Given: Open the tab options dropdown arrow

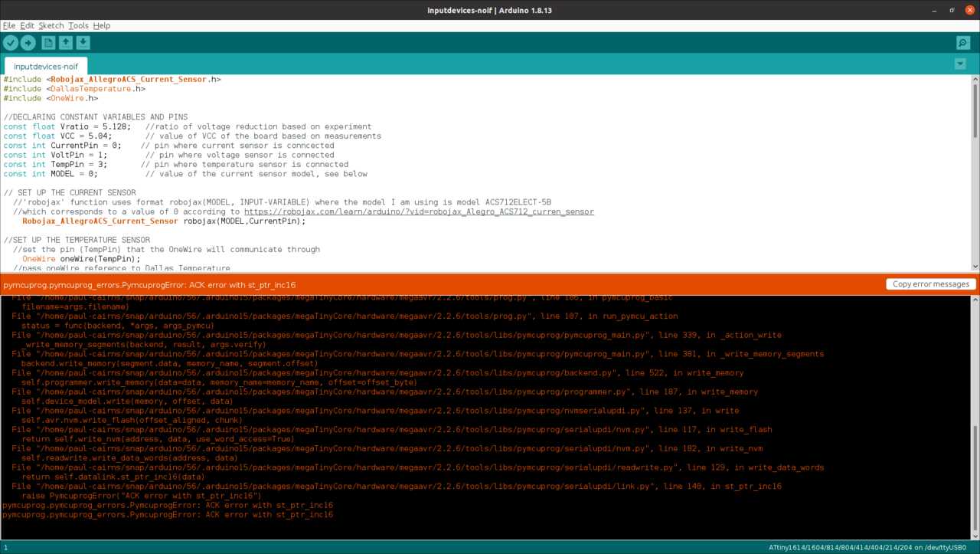Looking at the screenshot, I should point(960,64).
